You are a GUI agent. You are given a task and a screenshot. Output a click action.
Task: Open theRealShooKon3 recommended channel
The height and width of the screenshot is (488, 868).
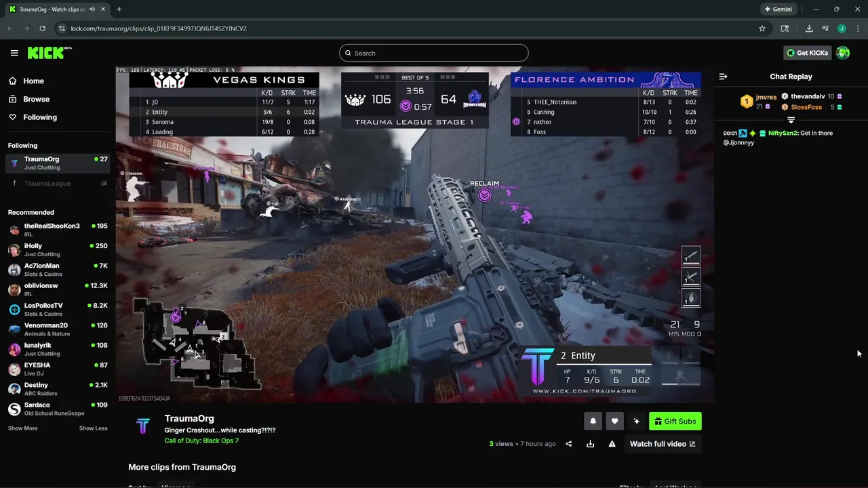point(58,229)
